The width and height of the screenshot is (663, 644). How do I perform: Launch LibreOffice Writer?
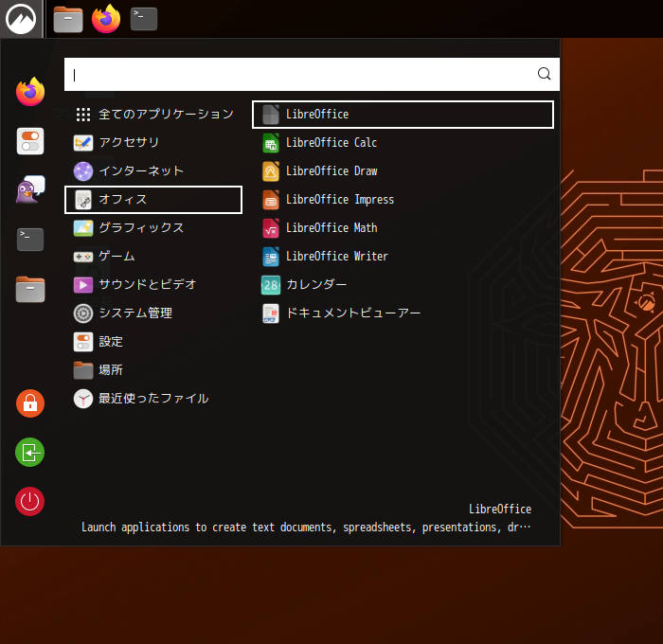(403, 257)
